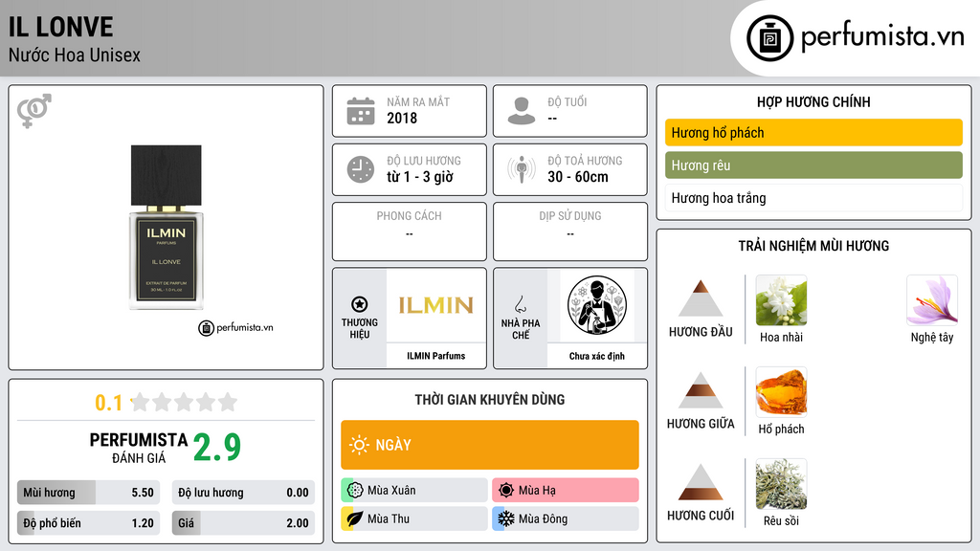Viewport: 980px width, 551px height.
Task: Click the snowflake icon for Mùa Đông
Action: click(506, 518)
